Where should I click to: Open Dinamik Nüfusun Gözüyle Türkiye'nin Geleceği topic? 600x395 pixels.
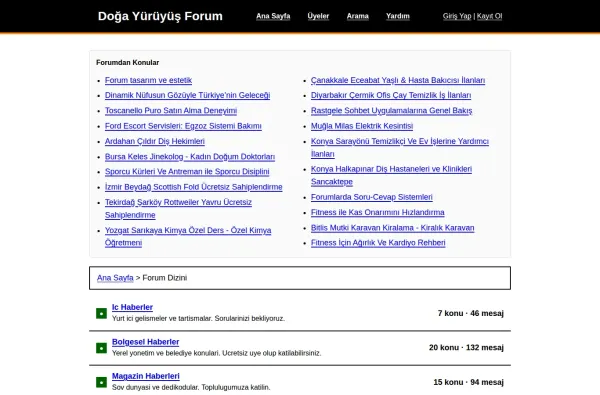click(x=188, y=95)
